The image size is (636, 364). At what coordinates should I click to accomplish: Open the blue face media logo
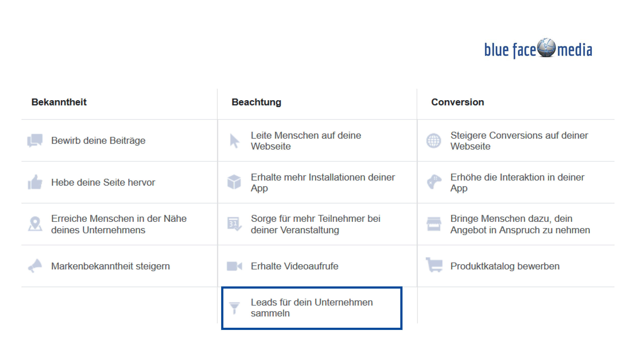click(x=538, y=49)
